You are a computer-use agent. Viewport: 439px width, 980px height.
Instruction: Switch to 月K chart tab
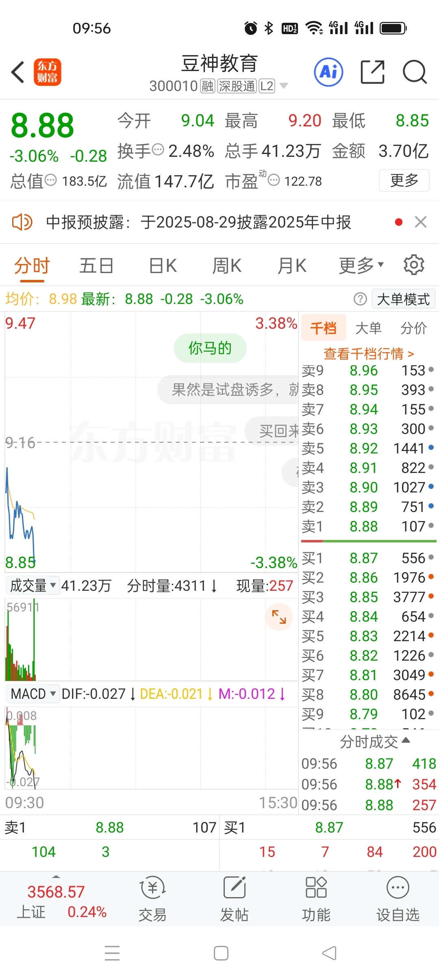coord(292,266)
